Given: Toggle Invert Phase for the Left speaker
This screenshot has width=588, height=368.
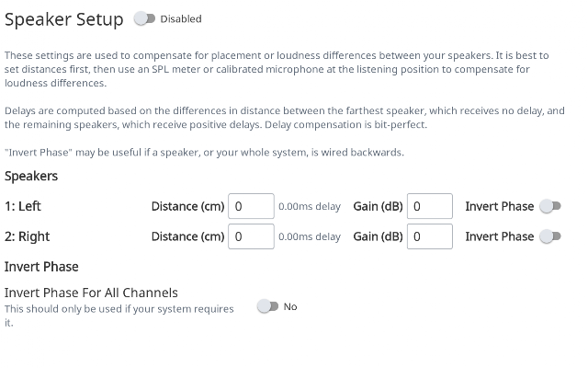Looking at the screenshot, I should (x=550, y=206).
